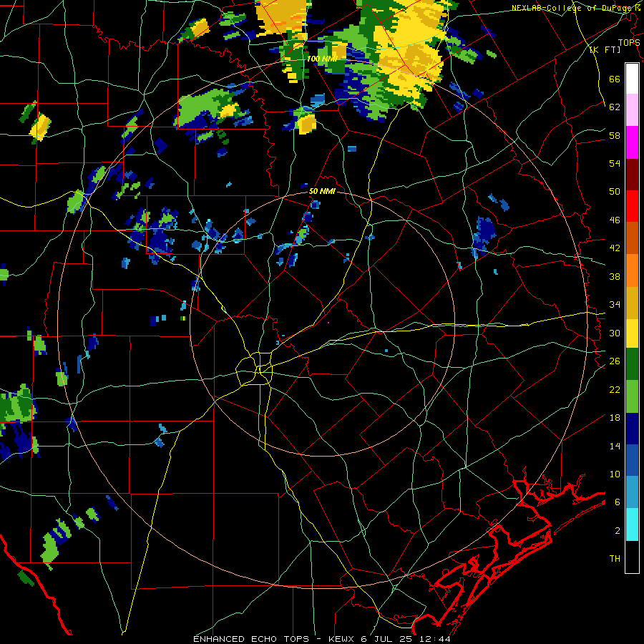Screen dimensions: 644x644
Task: Click the navy blue legend swatch
Action: click(632, 429)
